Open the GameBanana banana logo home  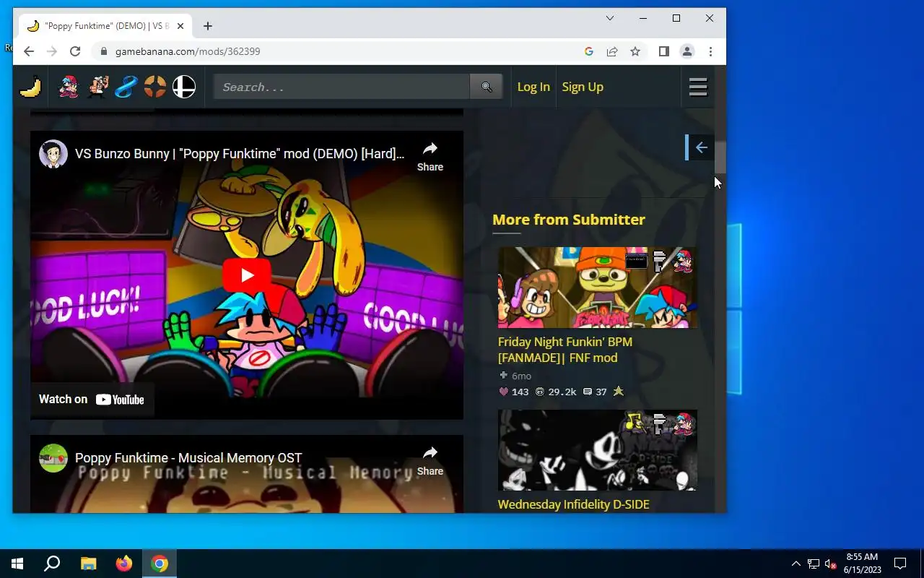click(30, 87)
